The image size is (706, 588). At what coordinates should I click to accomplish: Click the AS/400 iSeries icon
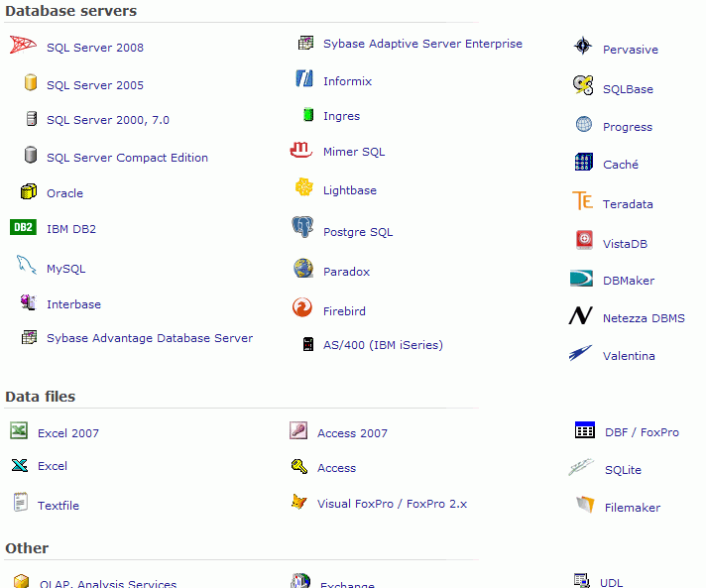[308, 343]
